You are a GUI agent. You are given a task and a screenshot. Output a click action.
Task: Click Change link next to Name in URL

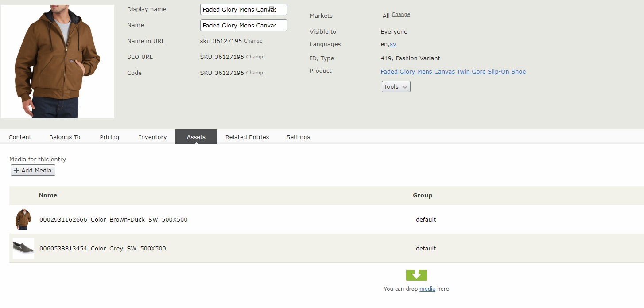tap(253, 41)
